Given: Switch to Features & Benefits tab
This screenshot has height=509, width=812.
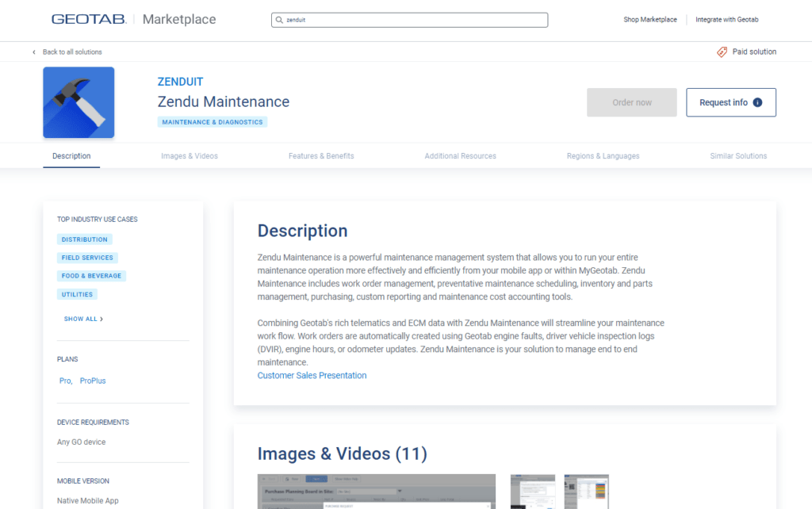Looking at the screenshot, I should pos(321,156).
